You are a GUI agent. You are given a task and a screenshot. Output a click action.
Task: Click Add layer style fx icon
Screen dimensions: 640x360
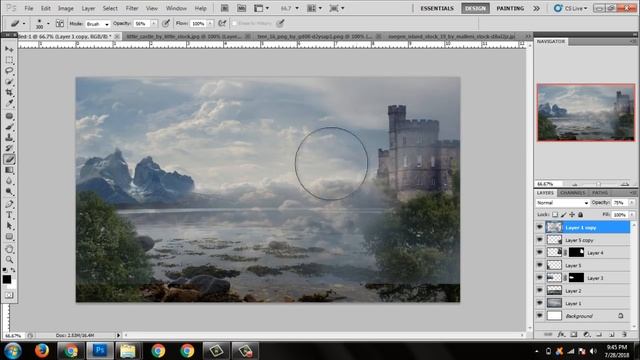point(561,334)
